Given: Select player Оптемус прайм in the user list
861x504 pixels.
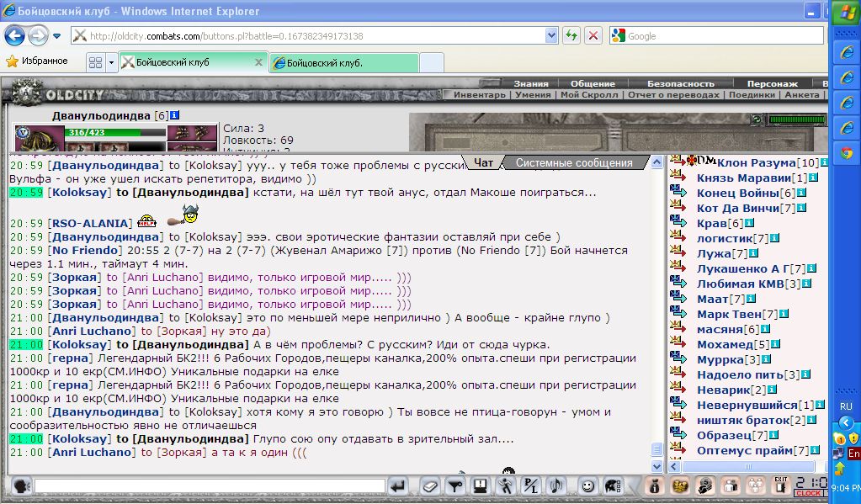Looking at the screenshot, I should 745,451.
